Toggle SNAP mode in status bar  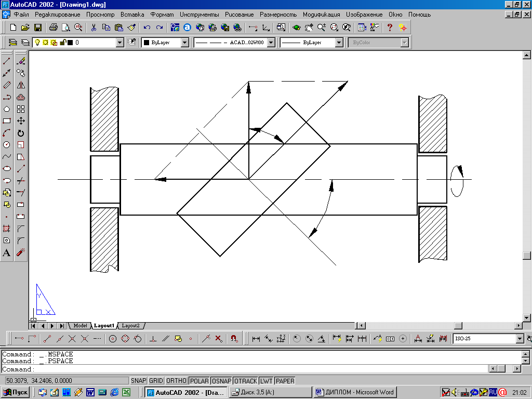coord(138,381)
